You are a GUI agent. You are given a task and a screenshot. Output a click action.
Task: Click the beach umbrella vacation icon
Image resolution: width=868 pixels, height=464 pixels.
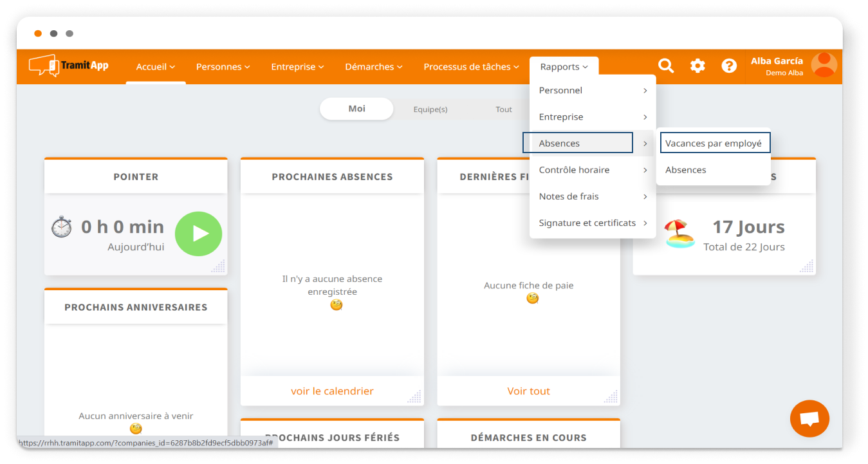679,234
